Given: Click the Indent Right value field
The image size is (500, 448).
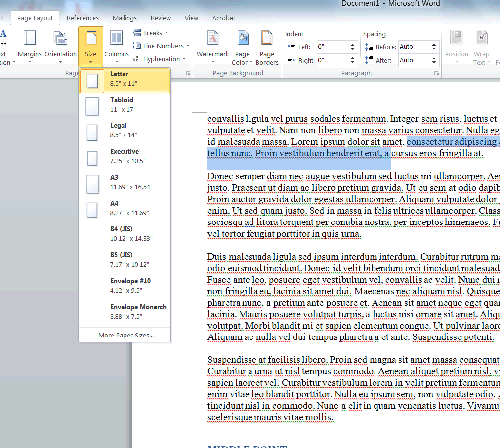Looking at the screenshot, I should pyautogui.click(x=332, y=60).
